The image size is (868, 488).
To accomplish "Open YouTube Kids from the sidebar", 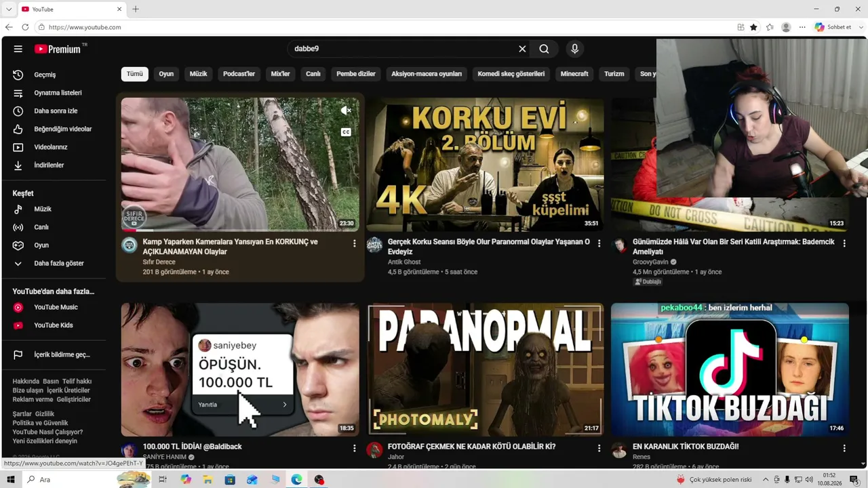I will 54,325.
